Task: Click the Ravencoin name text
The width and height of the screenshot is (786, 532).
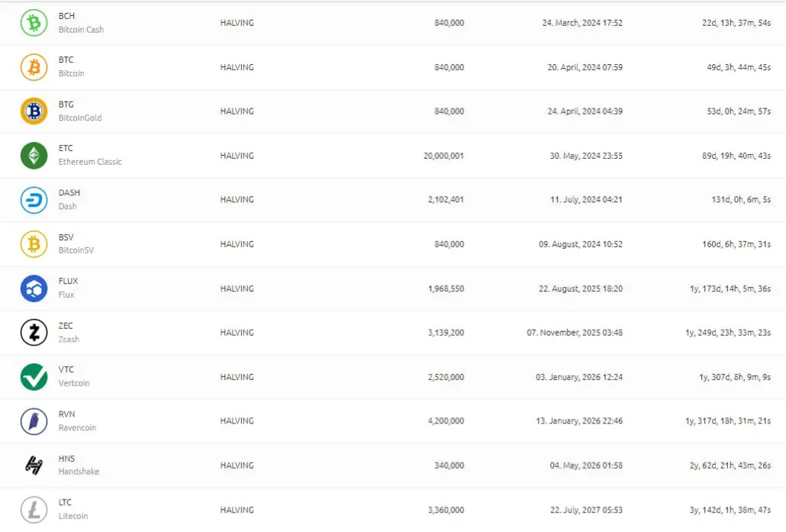Action: pyautogui.click(x=77, y=427)
